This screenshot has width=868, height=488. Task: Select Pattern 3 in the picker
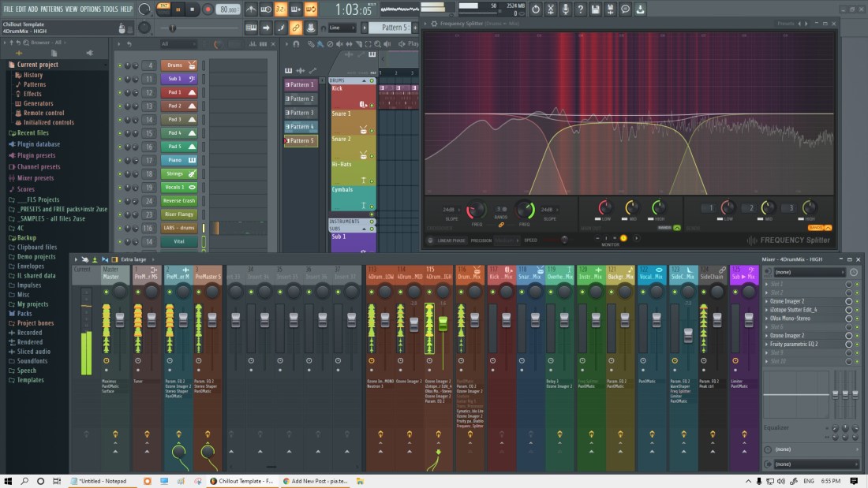(300, 113)
